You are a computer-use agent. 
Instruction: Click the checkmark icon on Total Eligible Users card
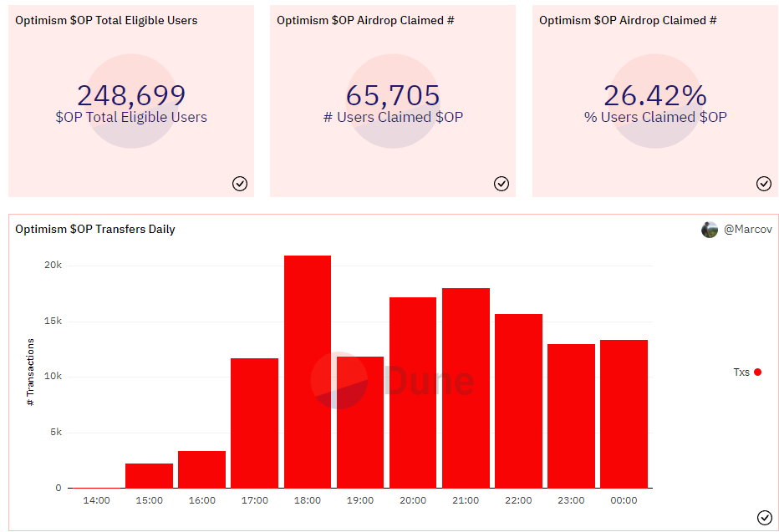pos(239,184)
